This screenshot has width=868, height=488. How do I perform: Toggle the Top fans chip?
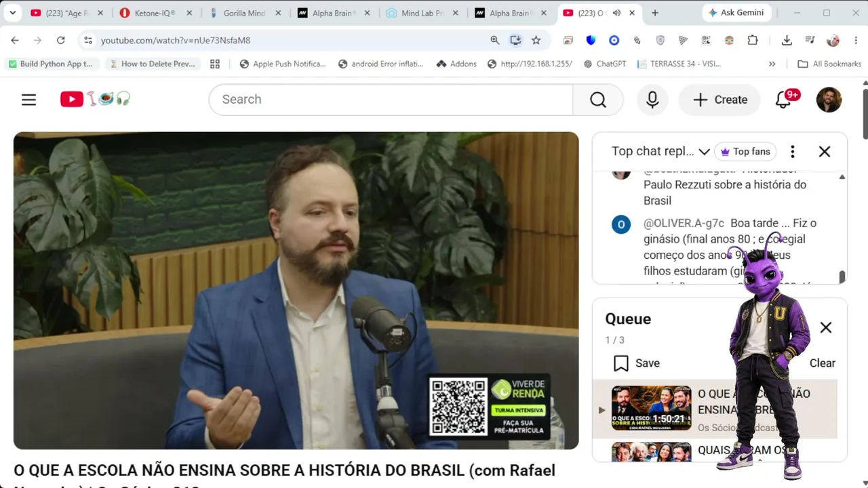click(x=745, y=152)
